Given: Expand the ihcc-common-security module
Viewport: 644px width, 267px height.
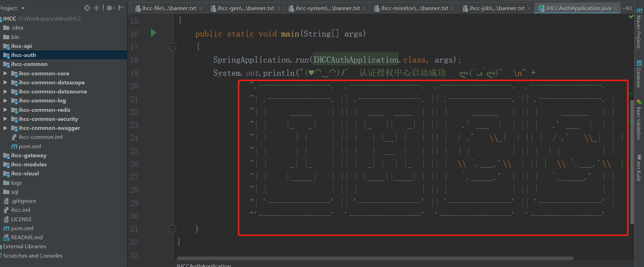Looking at the screenshot, I should [5, 119].
